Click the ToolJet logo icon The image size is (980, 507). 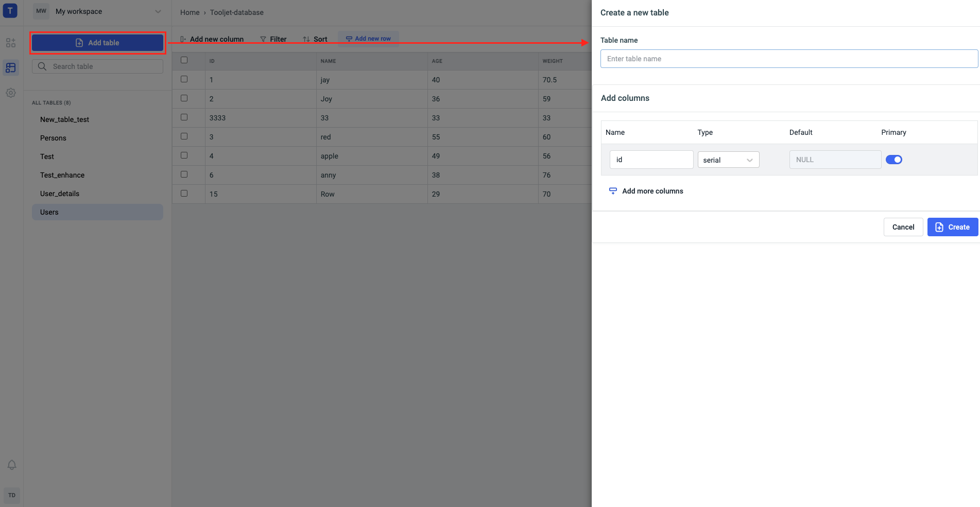pyautogui.click(x=10, y=11)
